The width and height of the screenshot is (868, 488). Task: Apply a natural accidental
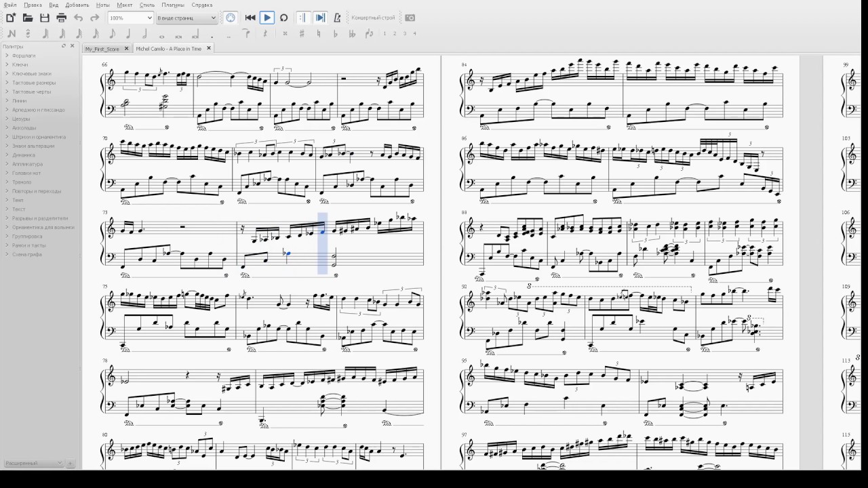tap(319, 33)
